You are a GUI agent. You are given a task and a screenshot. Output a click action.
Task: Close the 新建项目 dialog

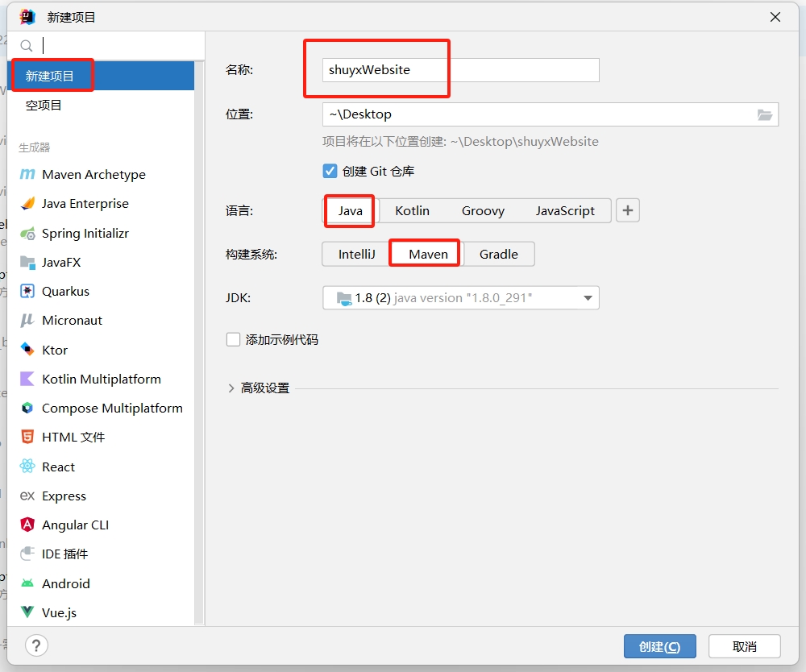coord(775,17)
